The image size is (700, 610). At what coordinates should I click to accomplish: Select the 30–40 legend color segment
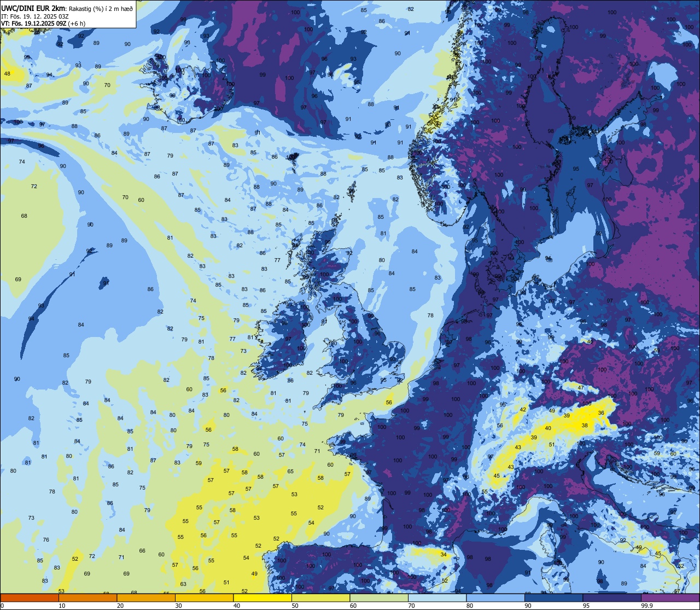tap(204, 597)
